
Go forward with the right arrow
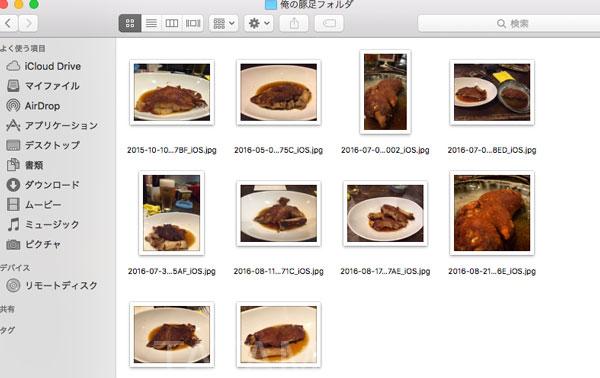point(28,23)
